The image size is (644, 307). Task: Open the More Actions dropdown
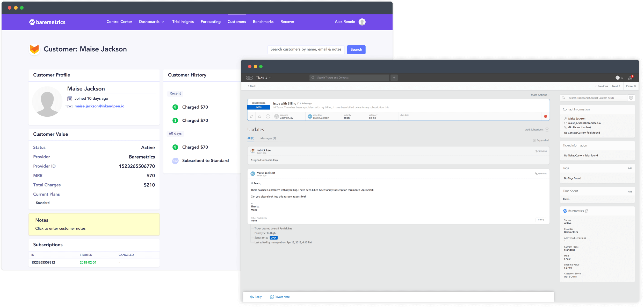tap(540, 95)
